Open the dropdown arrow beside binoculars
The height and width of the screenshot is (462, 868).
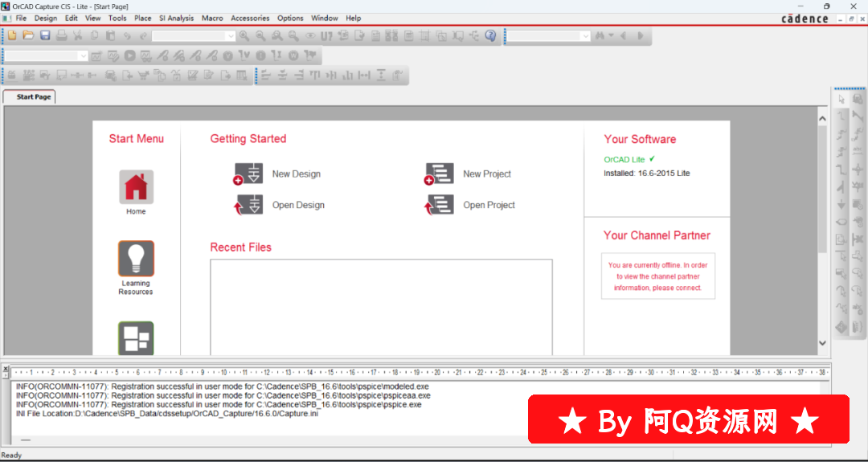point(611,36)
